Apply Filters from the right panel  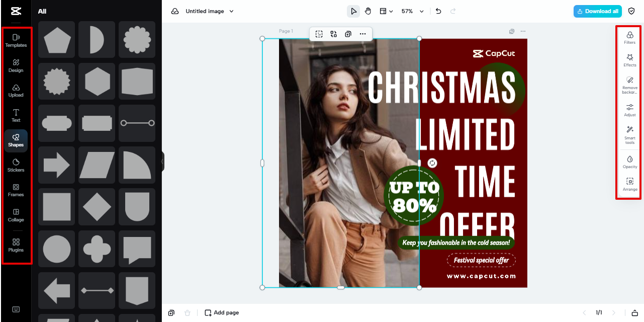pos(629,38)
